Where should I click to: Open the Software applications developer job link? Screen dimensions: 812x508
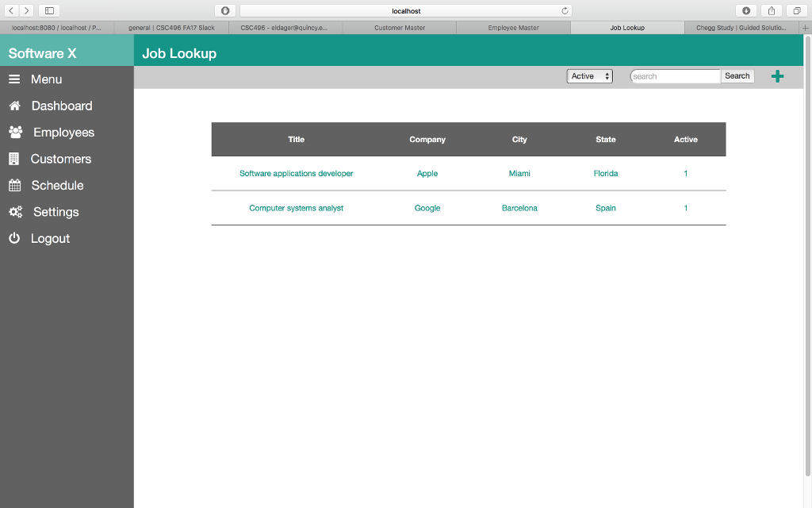(x=296, y=173)
